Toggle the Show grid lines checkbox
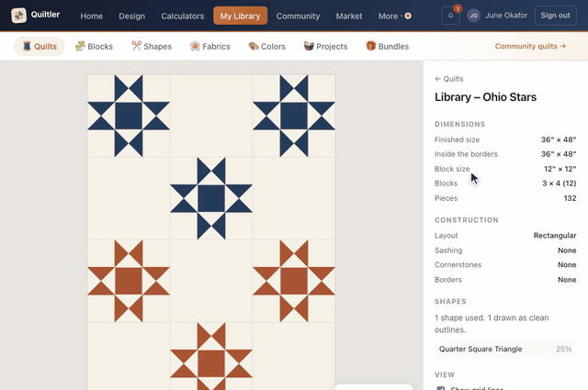The image size is (588, 390). click(441, 388)
